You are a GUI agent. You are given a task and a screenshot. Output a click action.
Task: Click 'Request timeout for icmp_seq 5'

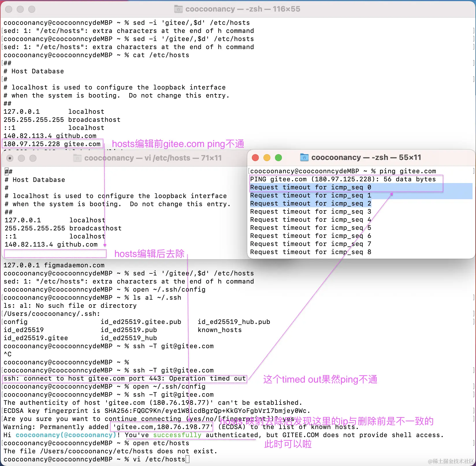(x=311, y=228)
